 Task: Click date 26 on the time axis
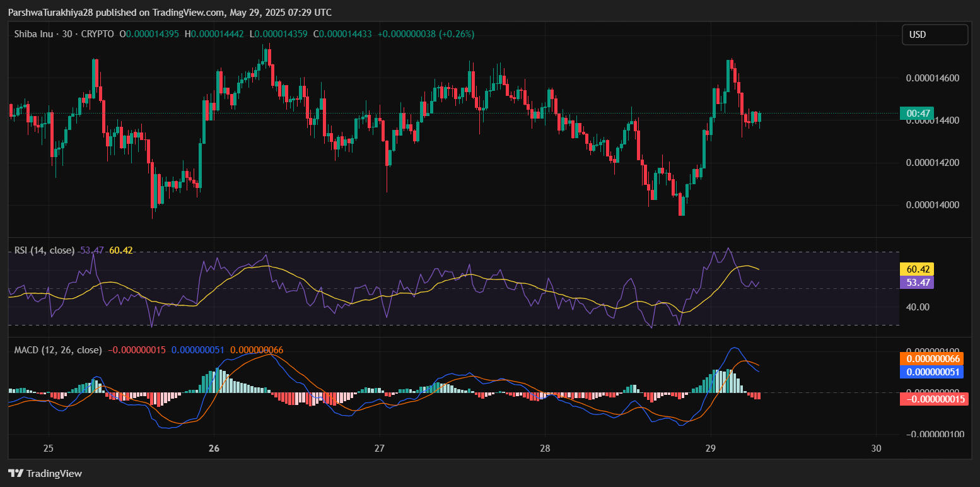(x=214, y=449)
